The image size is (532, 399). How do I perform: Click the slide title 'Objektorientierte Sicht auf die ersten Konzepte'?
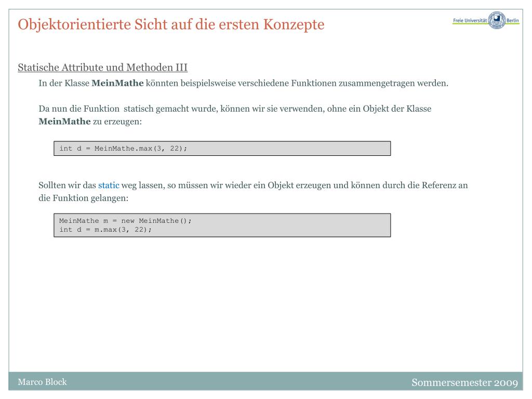pos(171,24)
